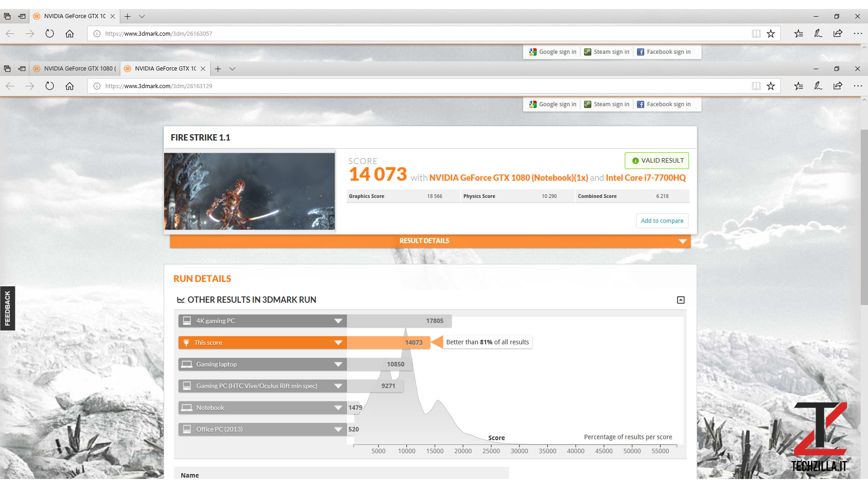
Task: Open Hub favorites list in back window
Action: coord(798,33)
